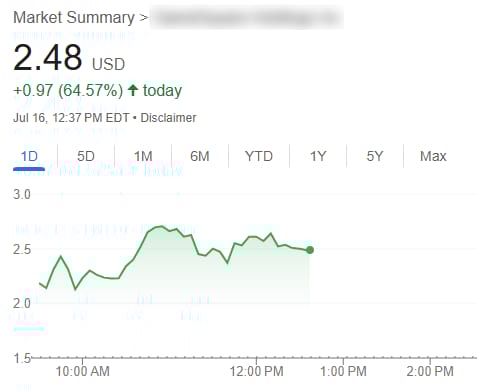
Task: Open the Disclaimer link
Action: (x=168, y=118)
